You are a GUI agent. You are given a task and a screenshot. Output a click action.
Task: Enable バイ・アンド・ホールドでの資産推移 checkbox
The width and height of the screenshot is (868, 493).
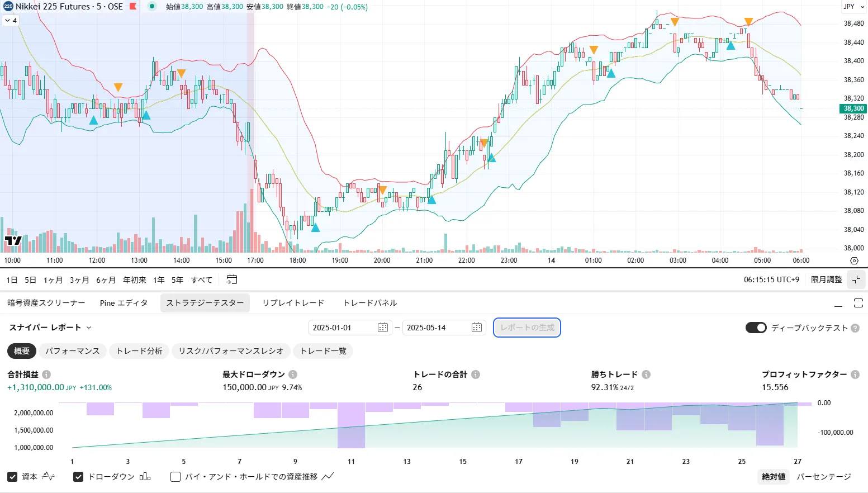176,477
